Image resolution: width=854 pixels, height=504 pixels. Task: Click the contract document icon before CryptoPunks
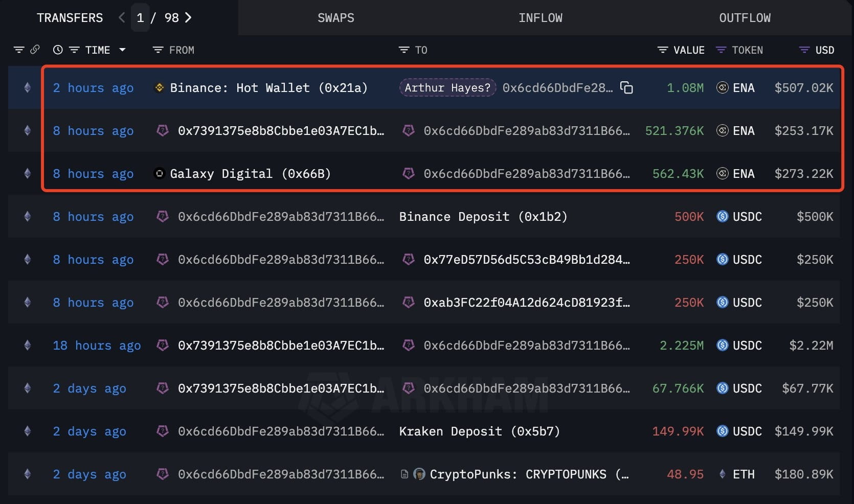pos(404,474)
